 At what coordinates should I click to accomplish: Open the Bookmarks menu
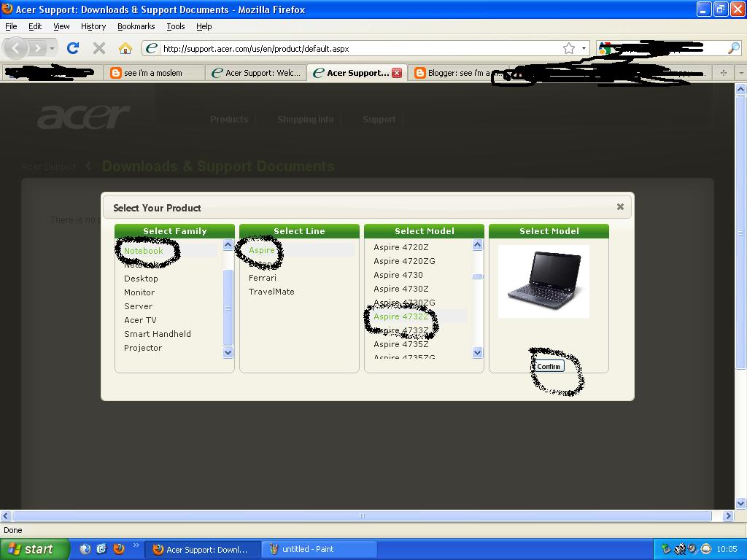[136, 27]
